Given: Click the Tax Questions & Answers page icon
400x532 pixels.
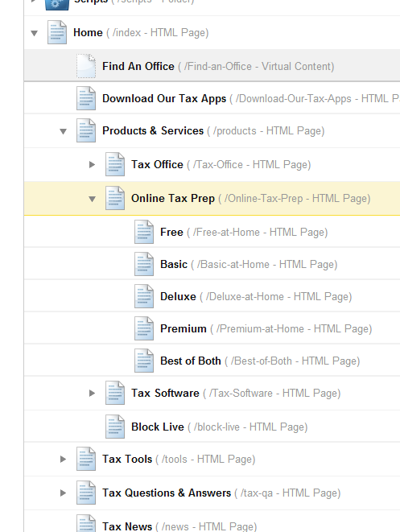Looking at the screenshot, I should pos(86,493).
